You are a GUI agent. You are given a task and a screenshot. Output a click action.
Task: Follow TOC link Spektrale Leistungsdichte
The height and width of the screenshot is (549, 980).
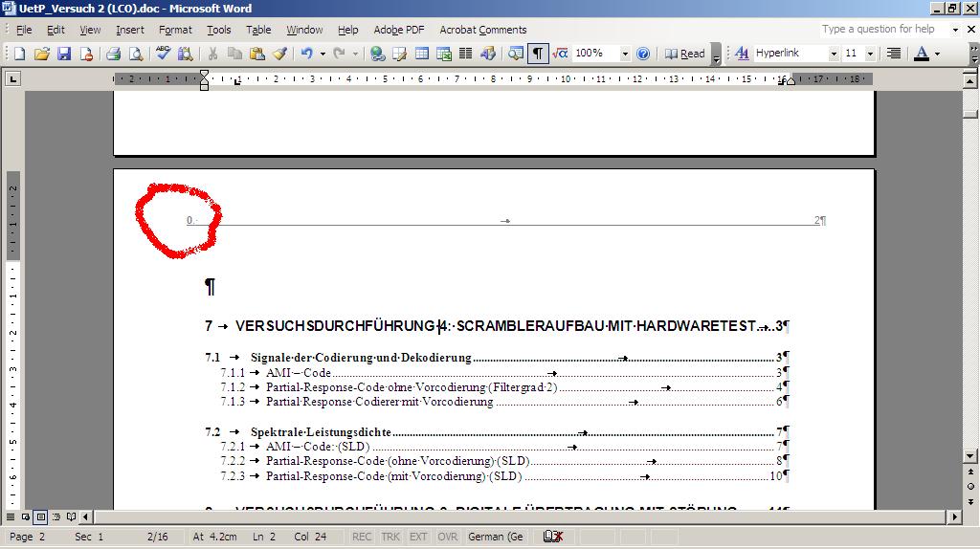pos(321,431)
